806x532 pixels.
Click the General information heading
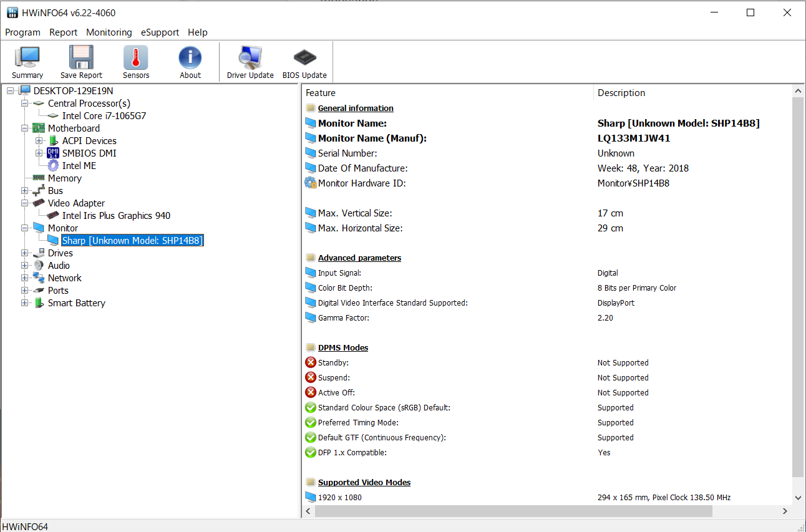click(x=356, y=109)
